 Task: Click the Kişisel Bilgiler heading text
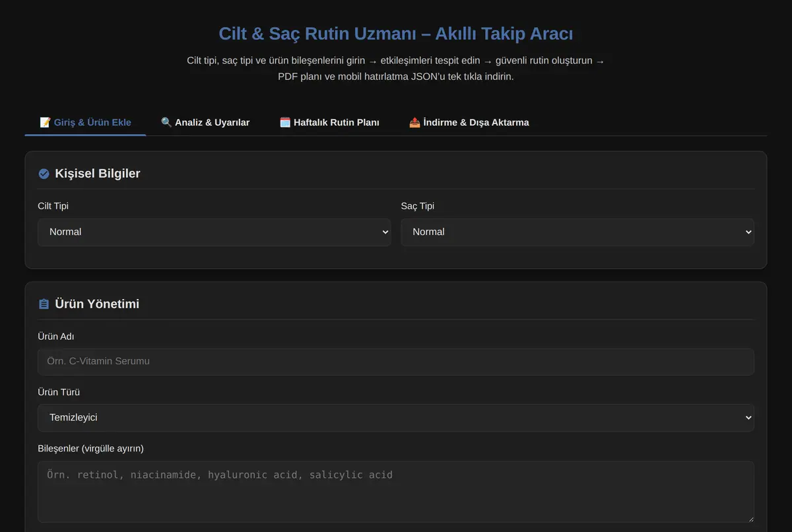tap(98, 174)
